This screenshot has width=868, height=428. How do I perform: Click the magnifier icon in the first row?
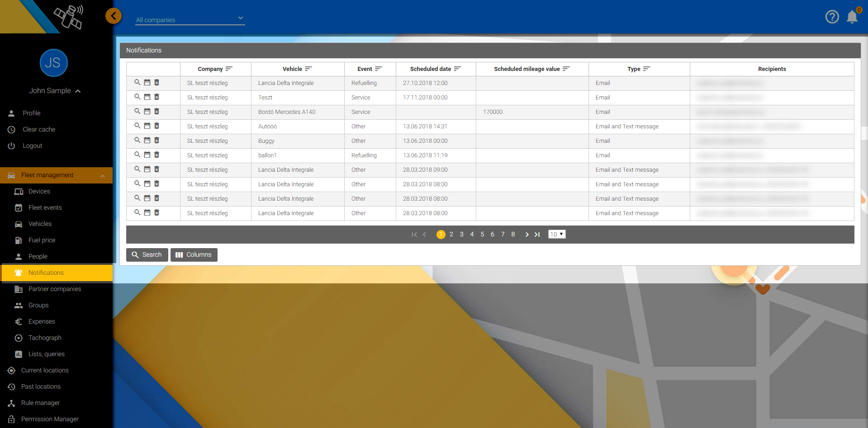click(x=137, y=82)
